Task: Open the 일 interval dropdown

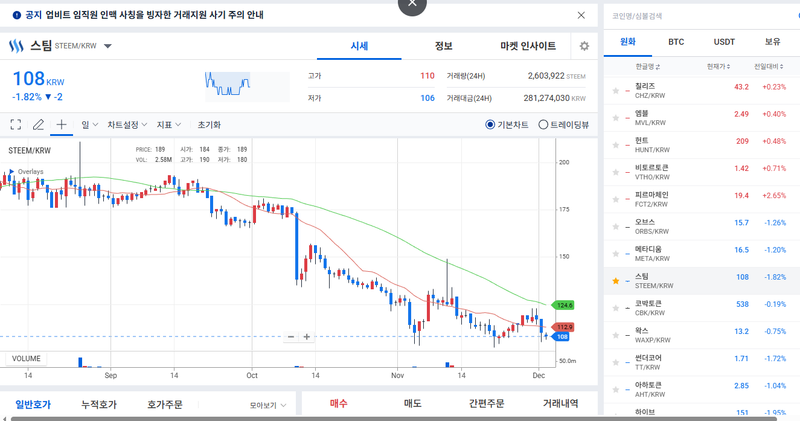Action: point(89,125)
